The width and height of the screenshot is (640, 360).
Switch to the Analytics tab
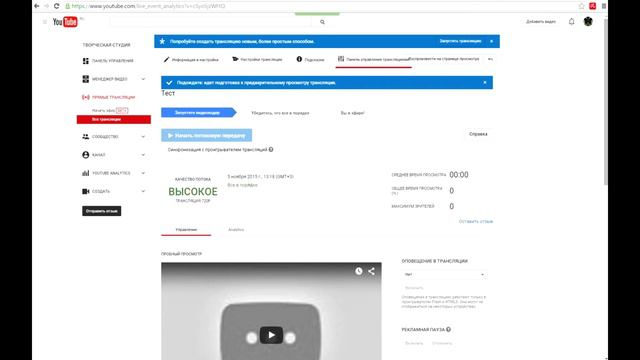click(x=236, y=230)
